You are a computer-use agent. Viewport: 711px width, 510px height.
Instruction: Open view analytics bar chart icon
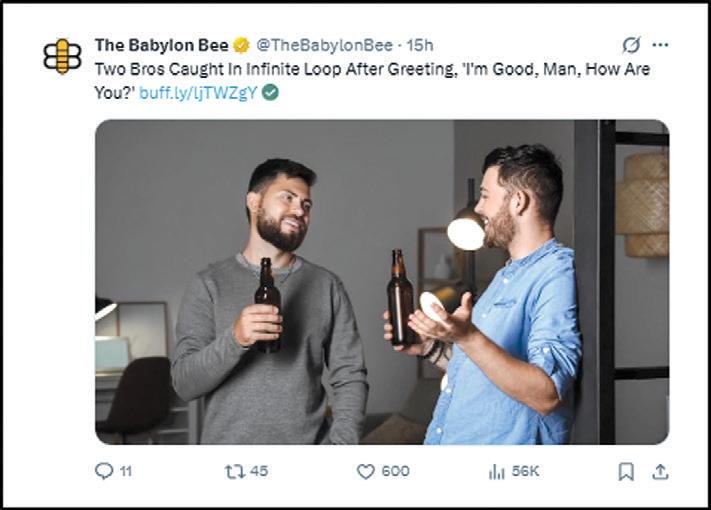point(497,472)
